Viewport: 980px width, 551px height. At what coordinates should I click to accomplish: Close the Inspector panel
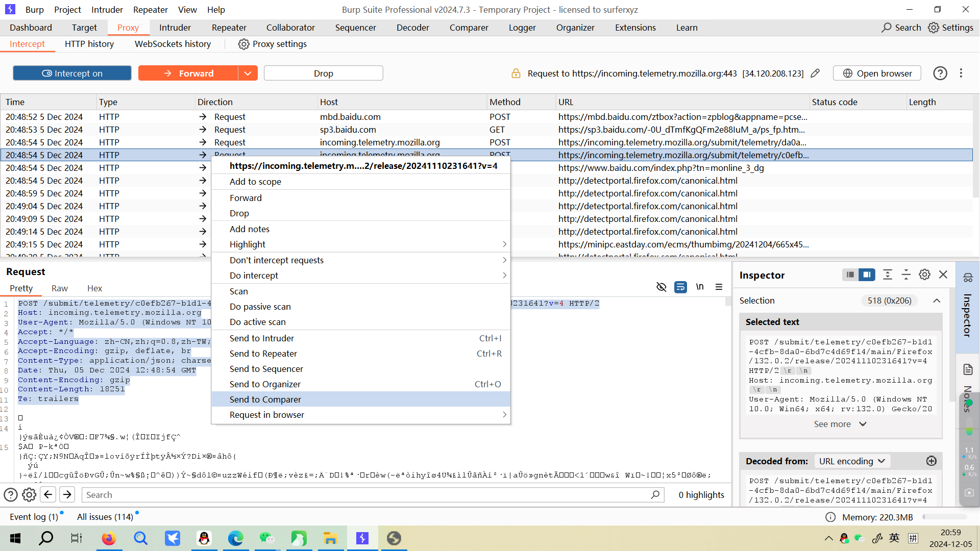tap(943, 274)
